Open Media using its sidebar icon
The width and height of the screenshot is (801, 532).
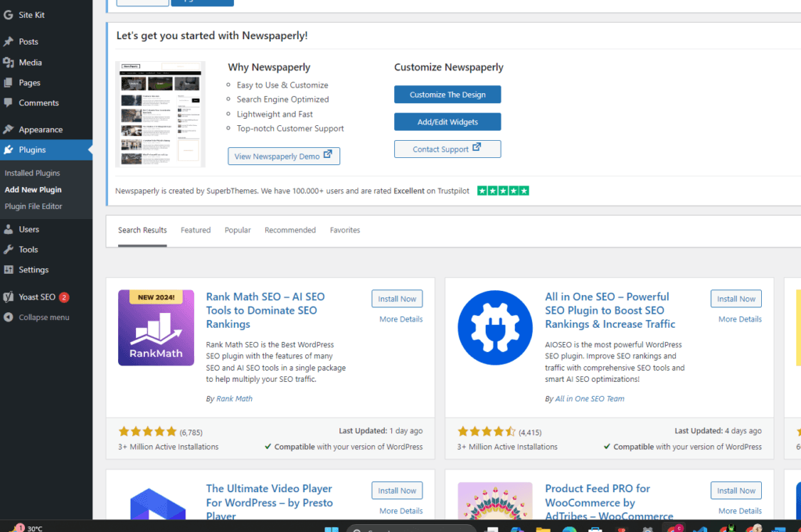pos(8,63)
